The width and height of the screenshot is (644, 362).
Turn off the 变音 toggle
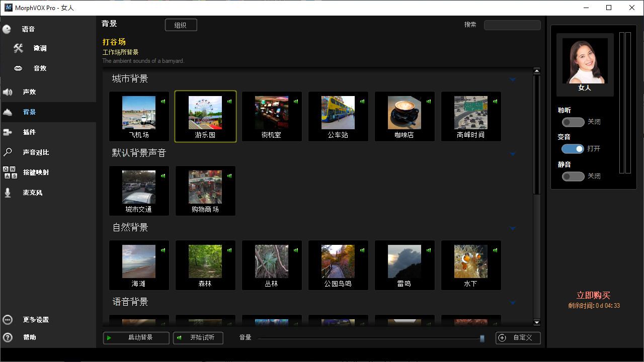click(x=573, y=149)
